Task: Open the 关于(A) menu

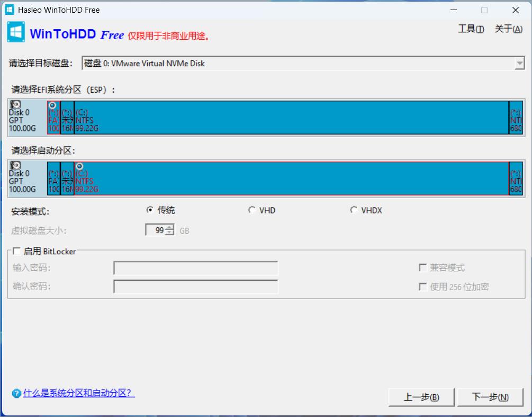Action: tap(507, 29)
